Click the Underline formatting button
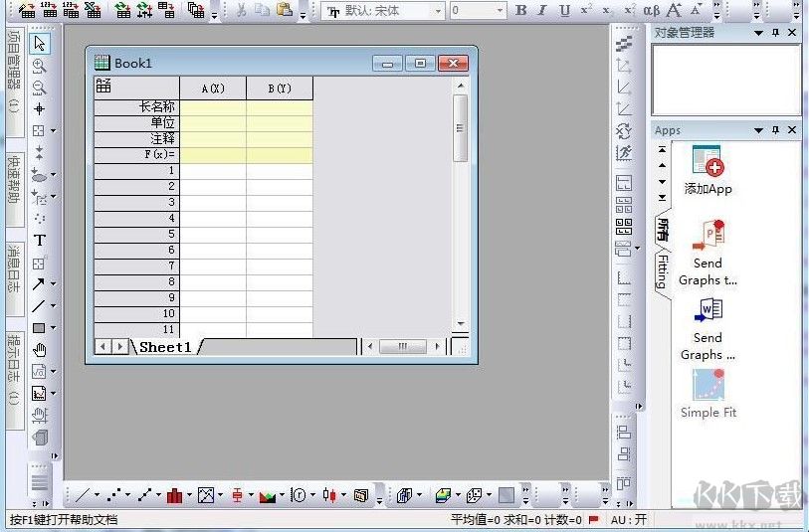 click(x=565, y=10)
